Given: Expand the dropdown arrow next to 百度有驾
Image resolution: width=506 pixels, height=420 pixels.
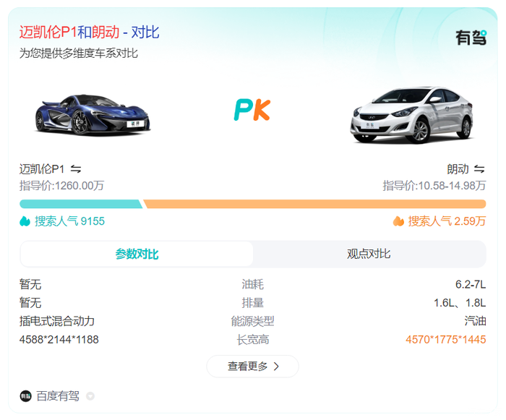Looking at the screenshot, I should point(90,396).
